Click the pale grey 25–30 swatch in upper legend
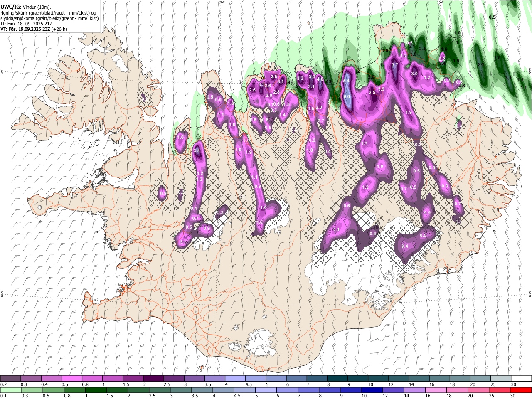The width and height of the screenshot is (532, 399). [501, 379]
